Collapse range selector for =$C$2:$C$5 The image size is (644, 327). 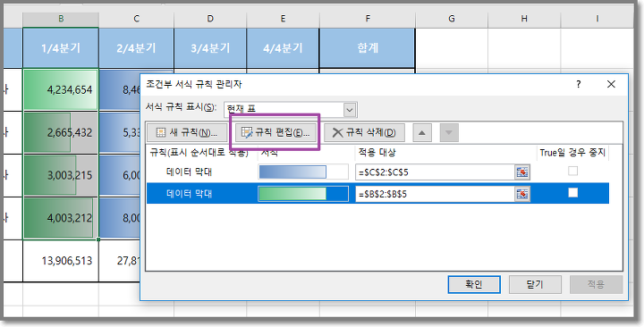(x=522, y=172)
